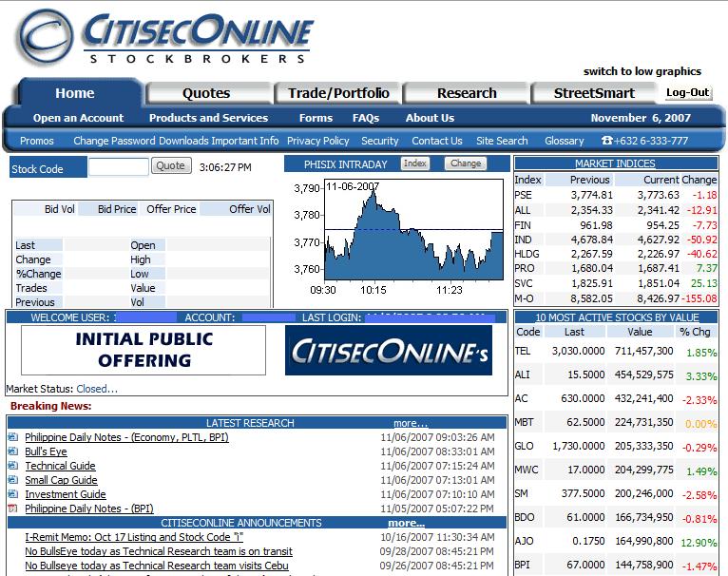The width and height of the screenshot is (728, 576).
Task: Open the Forms menu item
Action: [x=316, y=118]
